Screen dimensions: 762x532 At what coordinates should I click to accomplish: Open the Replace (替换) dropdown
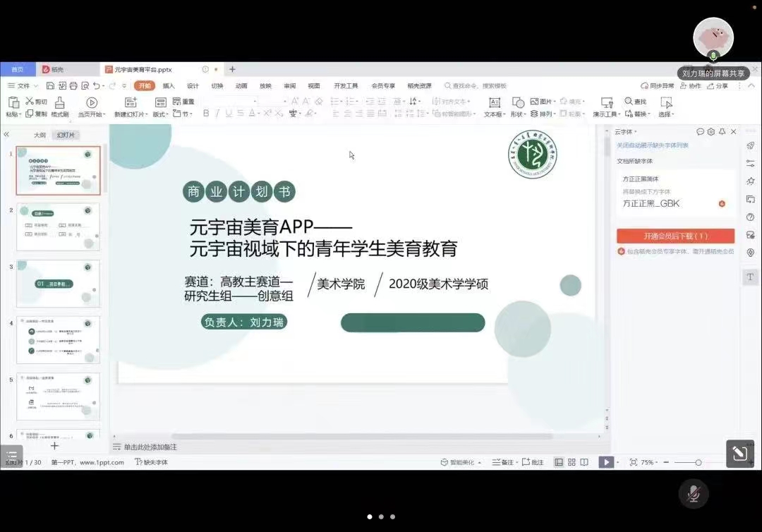[x=637, y=114]
